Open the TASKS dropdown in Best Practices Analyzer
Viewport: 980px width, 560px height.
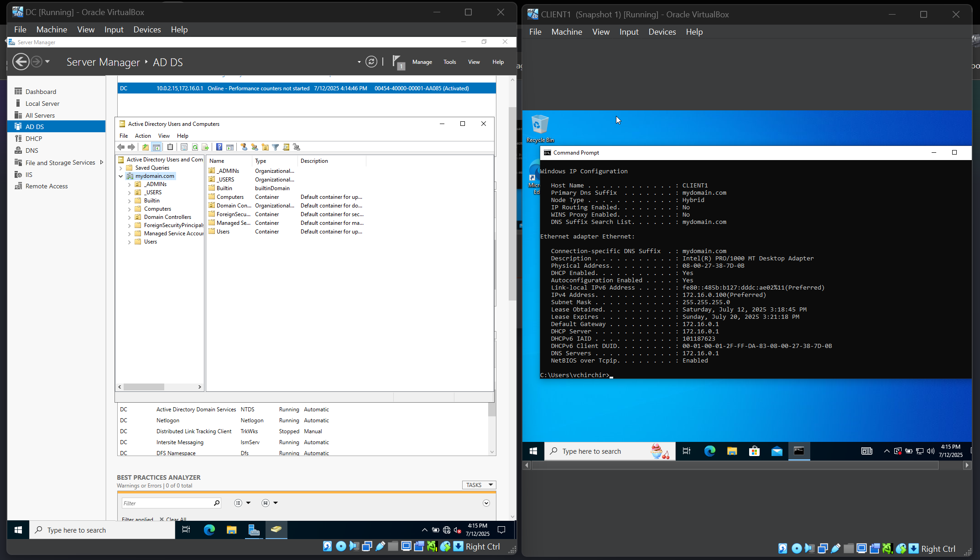click(479, 485)
